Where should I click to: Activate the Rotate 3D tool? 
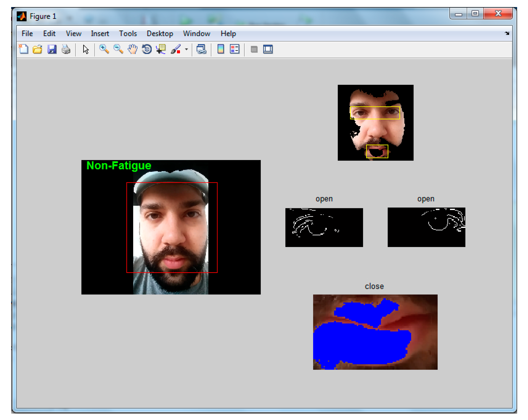(x=147, y=49)
